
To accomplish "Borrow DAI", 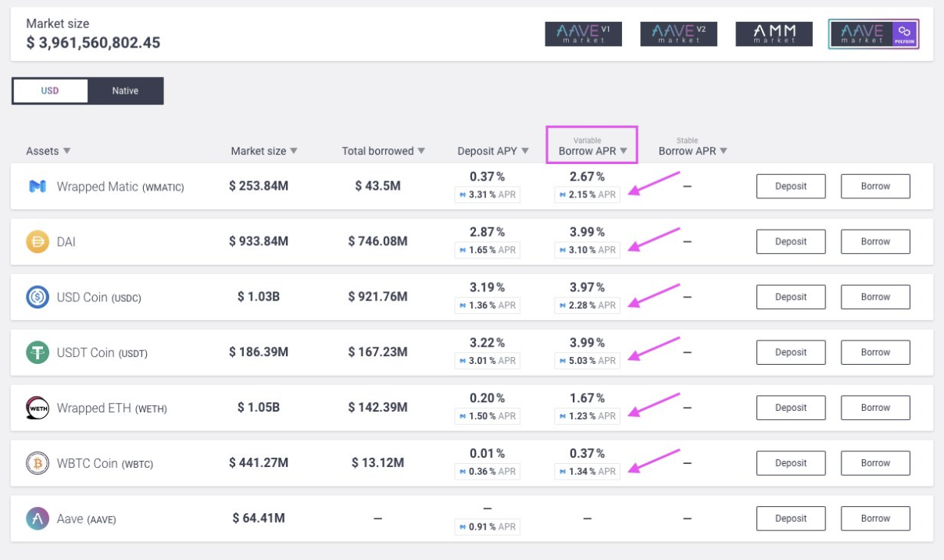I will [x=875, y=242].
